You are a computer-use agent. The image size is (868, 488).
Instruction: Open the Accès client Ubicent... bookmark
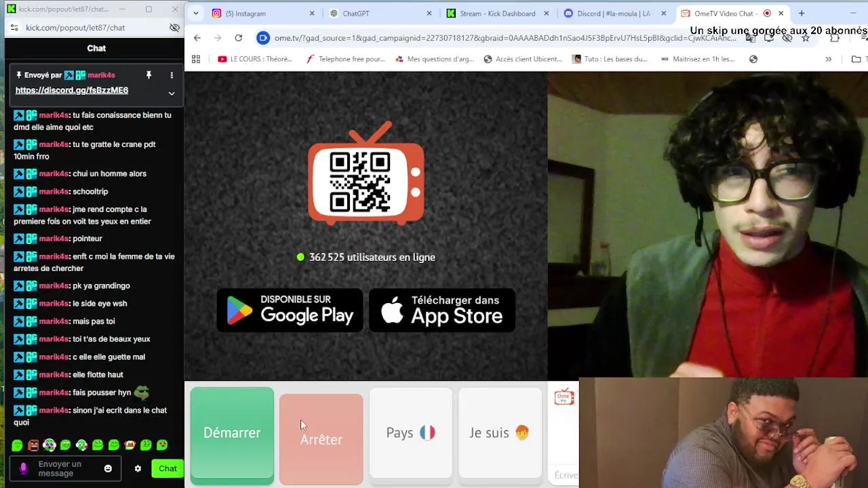pyautogui.click(x=523, y=59)
